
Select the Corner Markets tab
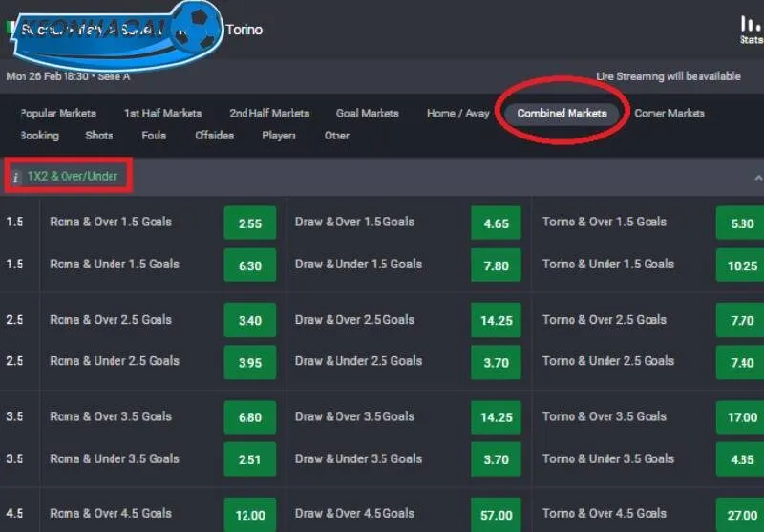pyautogui.click(x=668, y=113)
